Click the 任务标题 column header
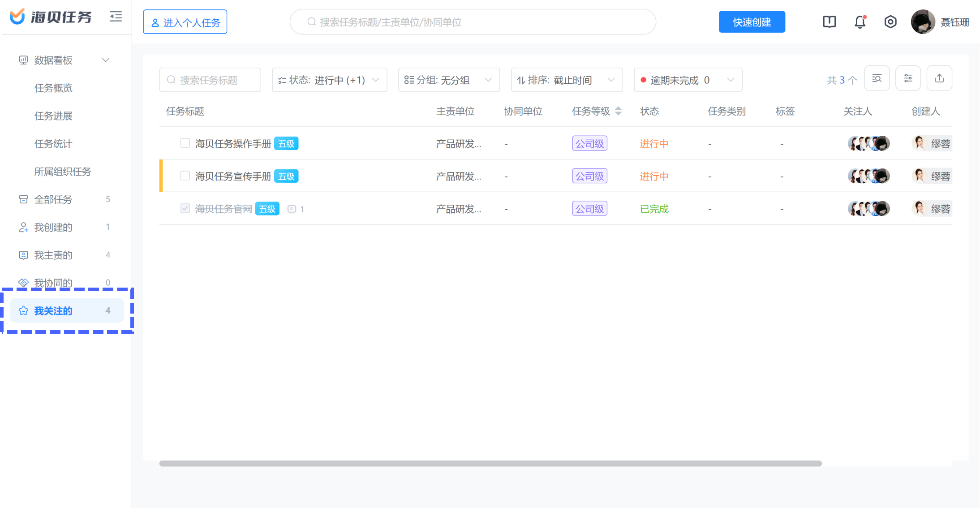This screenshot has width=980, height=508. tap(185, 111)
